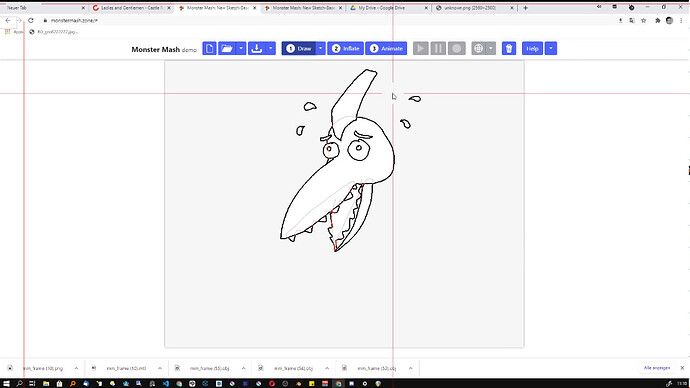Expand the dropdown next to the open folder button
This screenshot has width=690, height=388.
[241, 48]
